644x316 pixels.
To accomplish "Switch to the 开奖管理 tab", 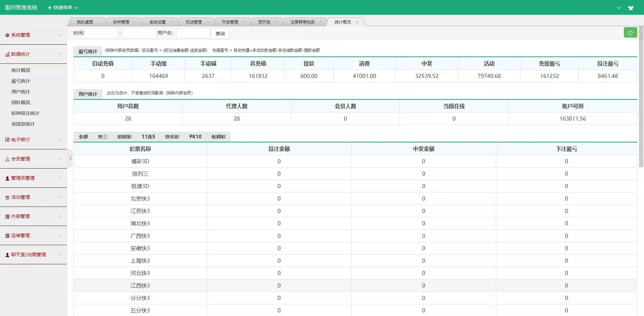I will coord(230,21).
